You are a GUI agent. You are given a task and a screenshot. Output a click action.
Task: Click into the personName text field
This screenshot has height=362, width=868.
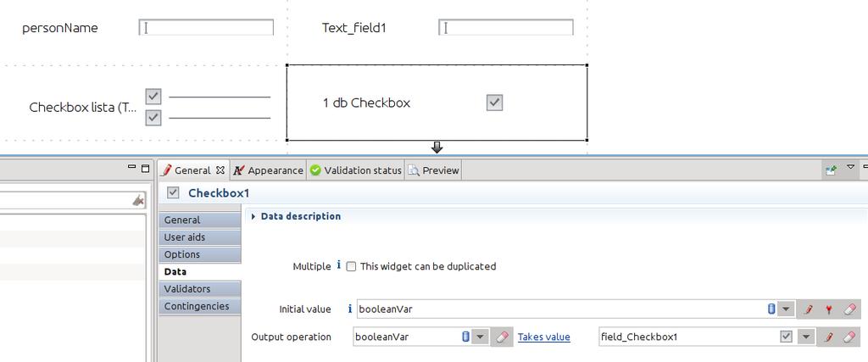click(x=206, y=27)
